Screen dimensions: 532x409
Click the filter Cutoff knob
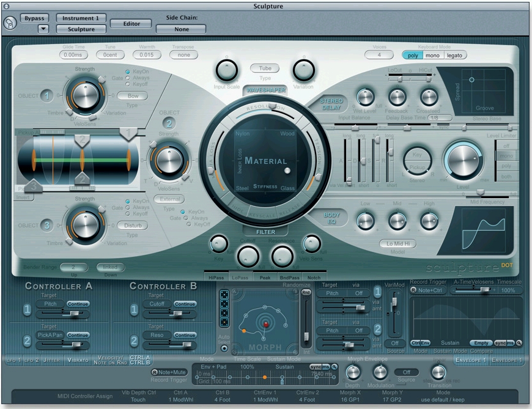[248, 257]
